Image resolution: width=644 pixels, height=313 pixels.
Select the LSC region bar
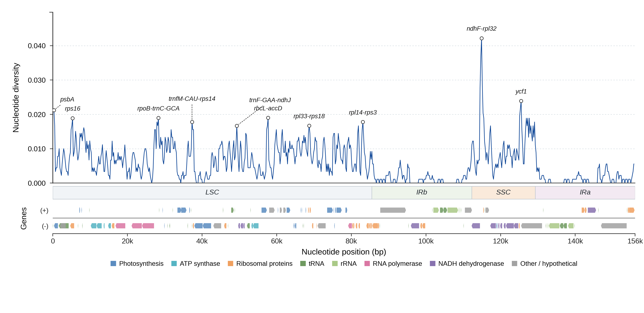pyautogui.click(x=212, y=192)
